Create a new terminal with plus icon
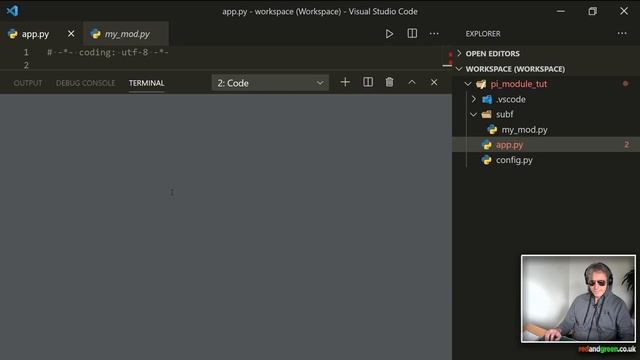Screen dimensions: 640x360 (345, 82)
